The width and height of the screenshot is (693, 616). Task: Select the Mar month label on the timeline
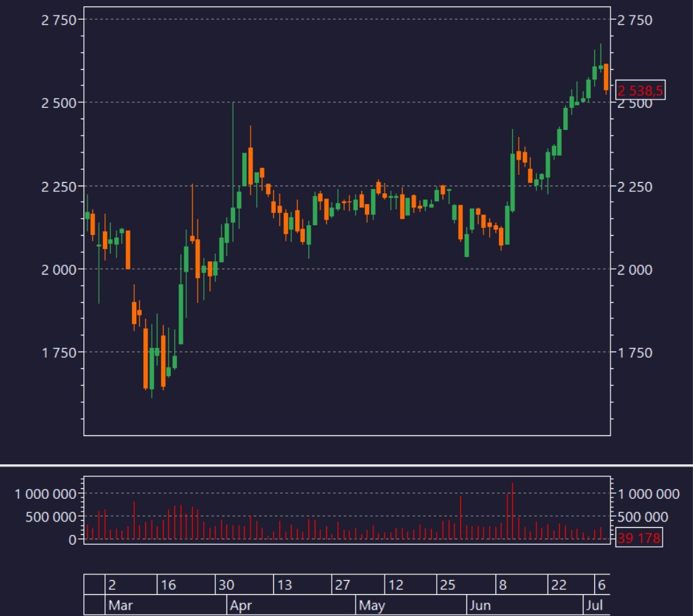(120, 605)
